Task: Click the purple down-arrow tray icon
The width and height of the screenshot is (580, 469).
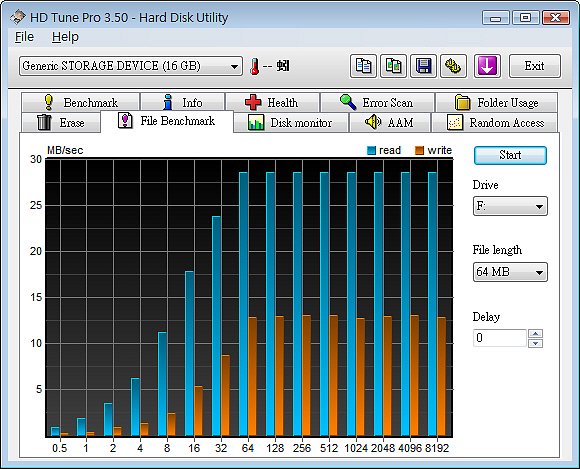Action: [x=488, y=66]
